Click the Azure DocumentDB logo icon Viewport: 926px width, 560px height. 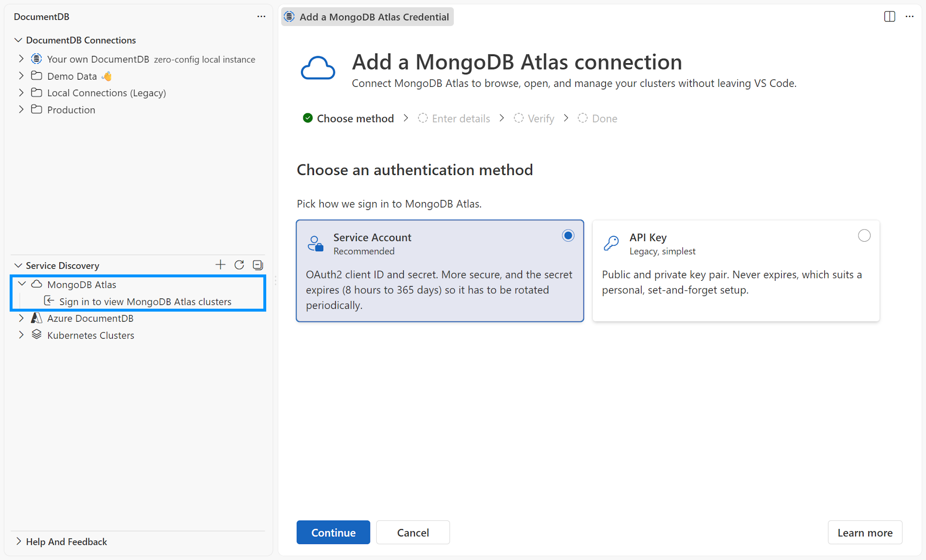37,318
